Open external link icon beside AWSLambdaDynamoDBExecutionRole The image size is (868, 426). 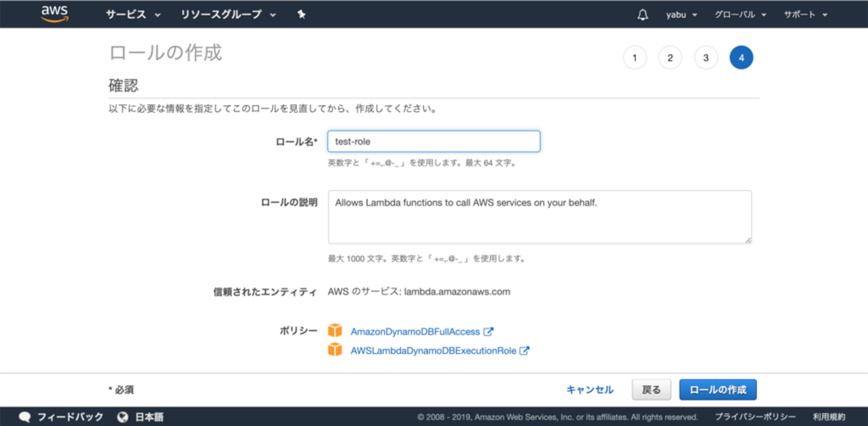[x=525, y=350]
